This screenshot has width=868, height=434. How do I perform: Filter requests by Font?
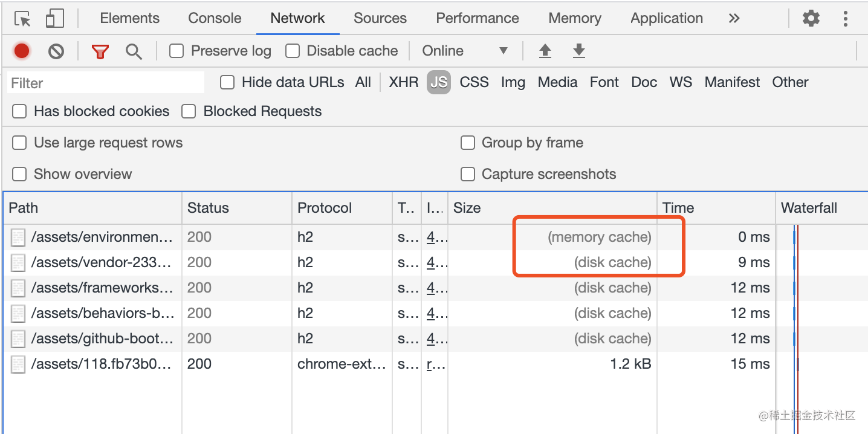coord(604,82)
